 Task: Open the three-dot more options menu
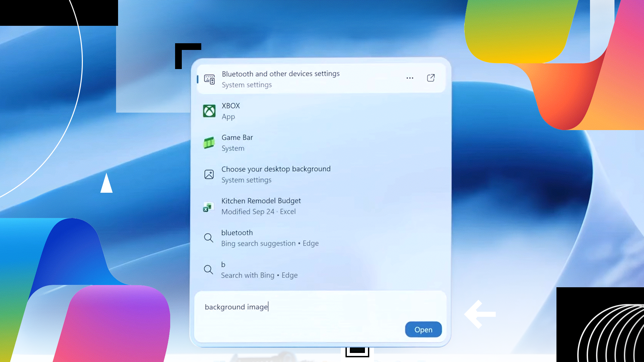tap(410, 78)
